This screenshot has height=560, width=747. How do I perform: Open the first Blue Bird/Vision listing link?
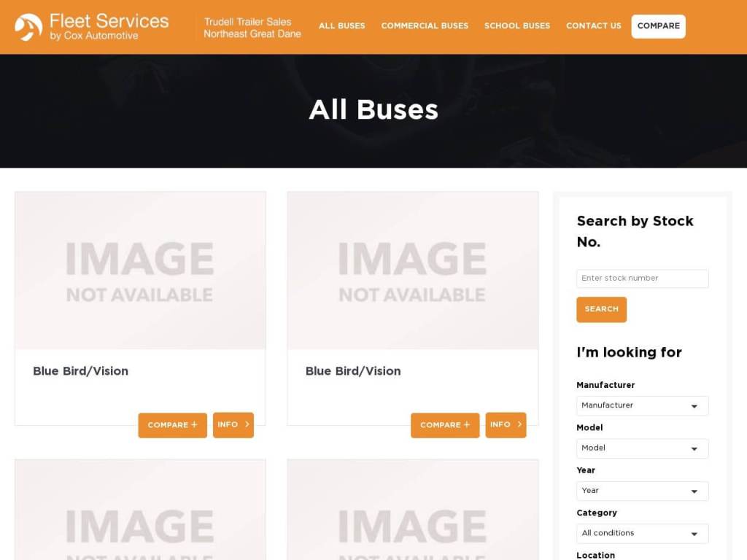click(81, 371)
